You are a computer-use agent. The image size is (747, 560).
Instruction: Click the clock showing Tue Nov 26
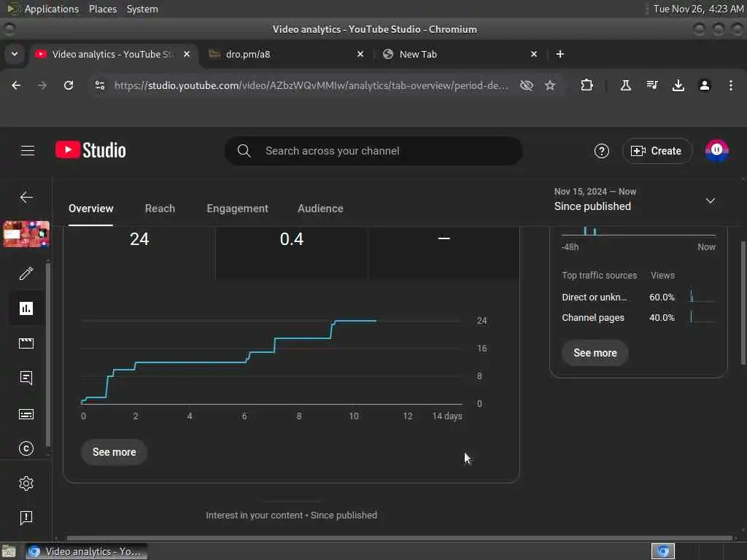[698, 9]
